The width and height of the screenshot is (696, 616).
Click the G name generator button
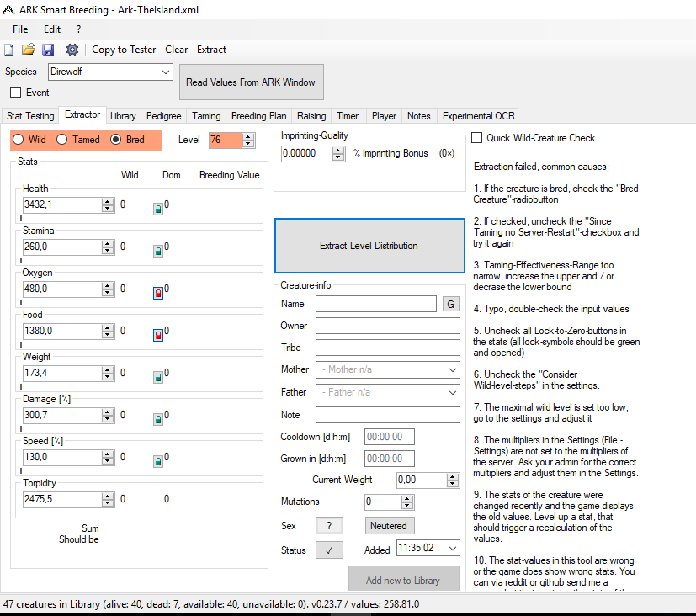point(450,304)
